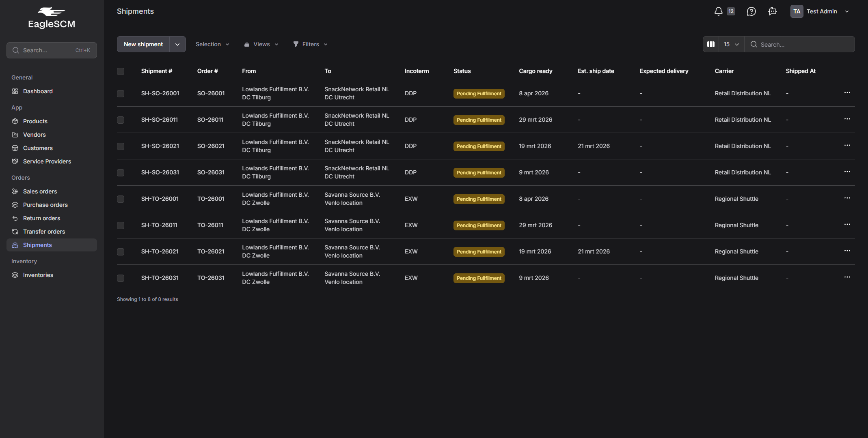Open Sales orders in the sidebar
The width and height of the screenshot is (868, 438).
tap(52, 191)
